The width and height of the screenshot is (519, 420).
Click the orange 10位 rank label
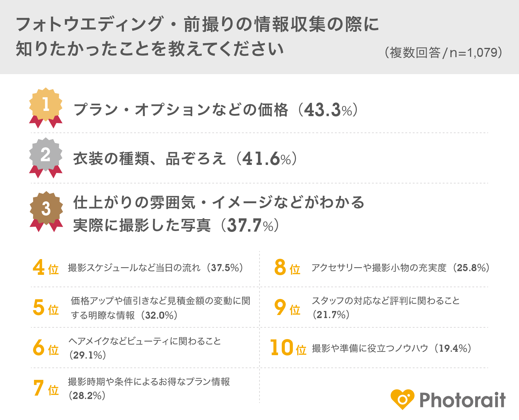click(x=288, y=348)
